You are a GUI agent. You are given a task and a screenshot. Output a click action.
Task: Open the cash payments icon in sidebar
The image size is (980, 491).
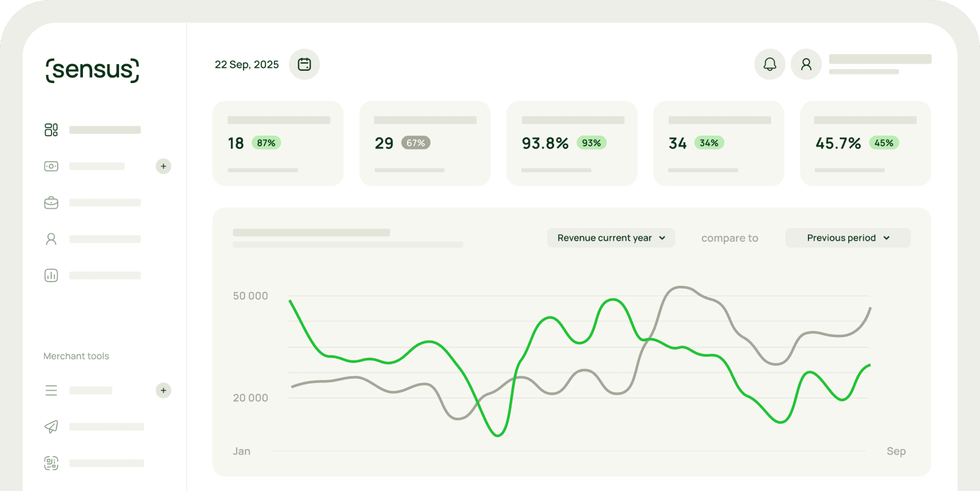pyautogui.click(x=51, y=166)
